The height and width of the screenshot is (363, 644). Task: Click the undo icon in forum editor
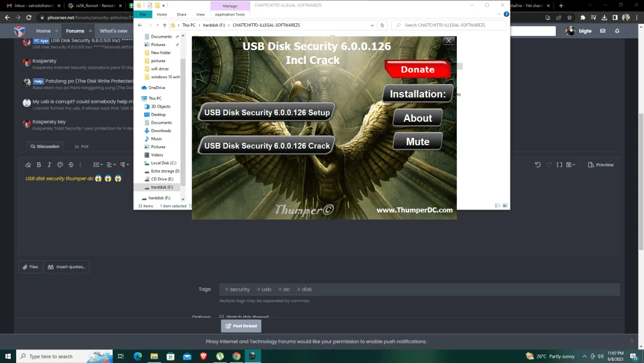(538, 165)
